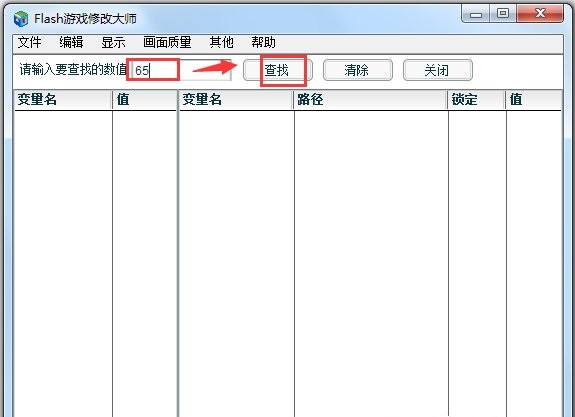Focus the value search field containing 65

click(181, 70)
